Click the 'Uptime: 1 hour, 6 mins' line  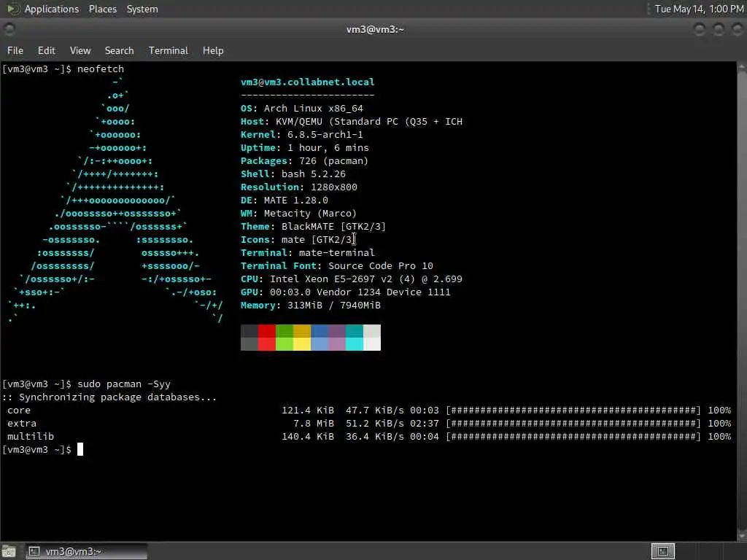tap(305, 147)
